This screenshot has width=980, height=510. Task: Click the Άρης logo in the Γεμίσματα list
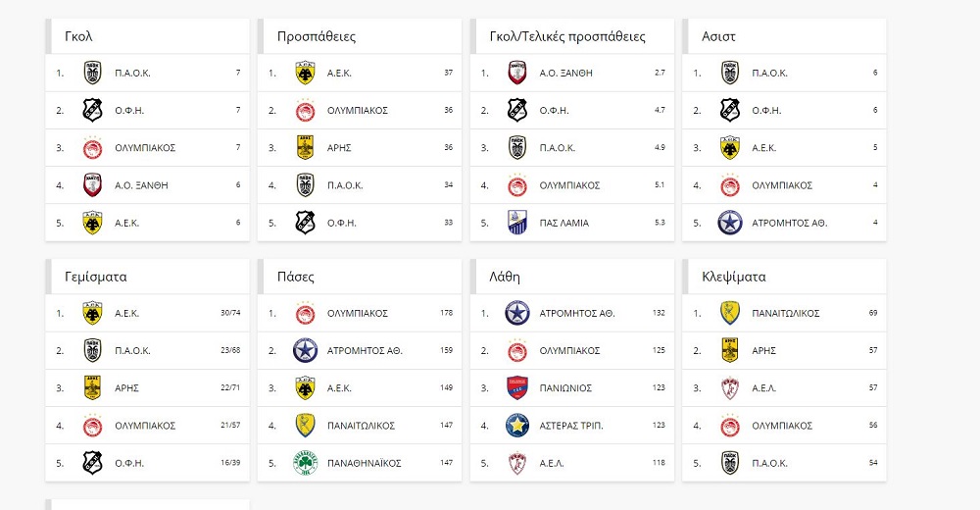(x=92, y=387)
